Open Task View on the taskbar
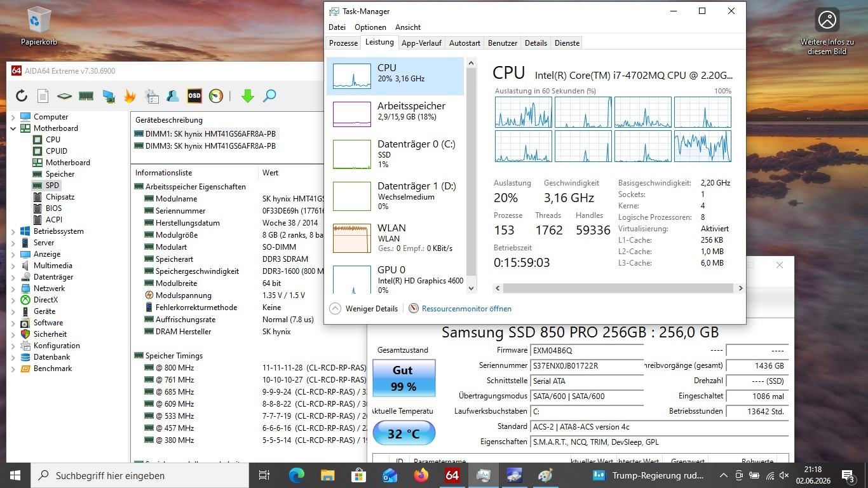The width and height of the screenshot is (868, 488). (264, 475)
